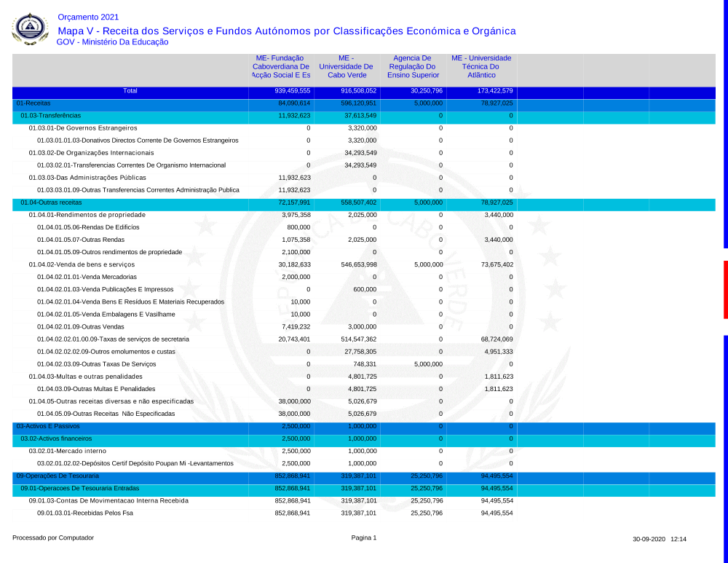Click the 'Pagina 1' page number footer

click(363, 538)
